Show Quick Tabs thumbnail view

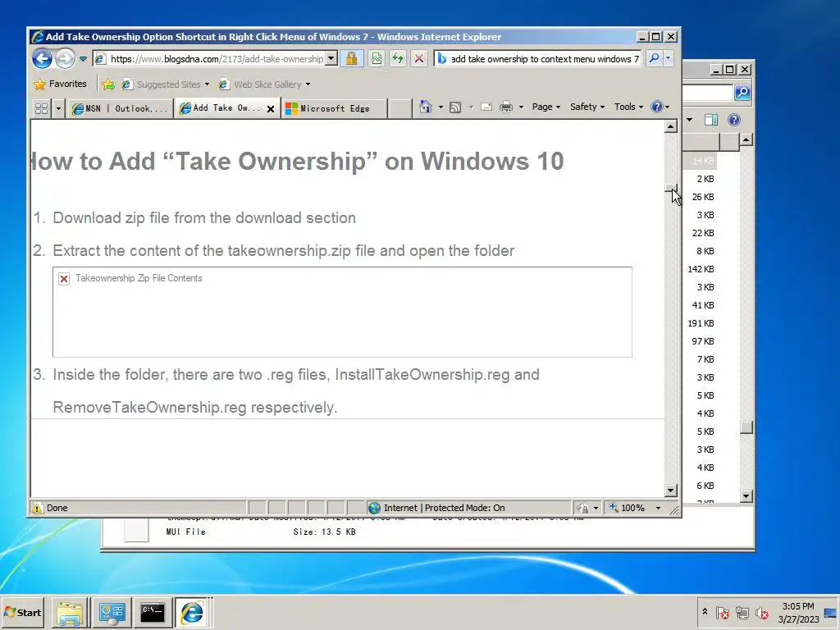[41, 108]
